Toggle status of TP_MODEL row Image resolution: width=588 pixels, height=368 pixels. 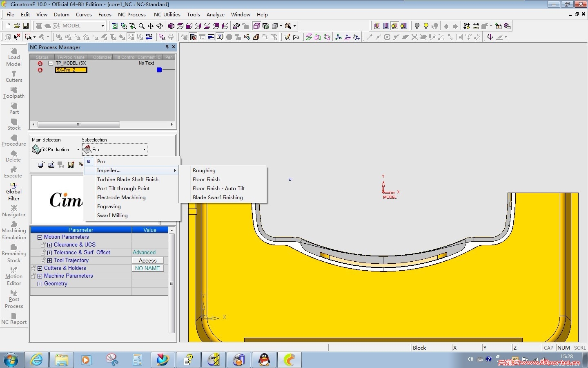click(40, 63)
